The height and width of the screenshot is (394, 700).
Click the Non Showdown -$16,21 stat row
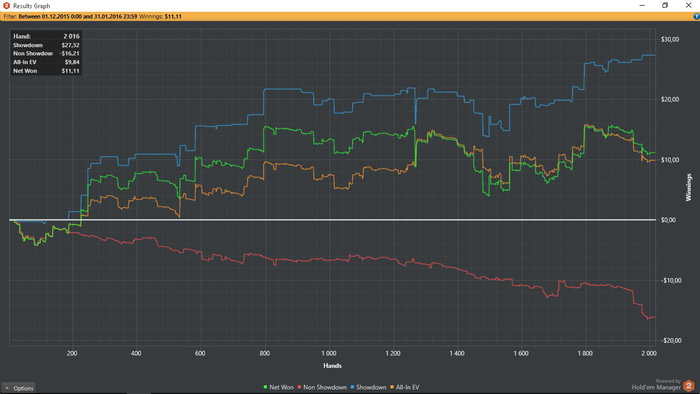tap(46, 54)
